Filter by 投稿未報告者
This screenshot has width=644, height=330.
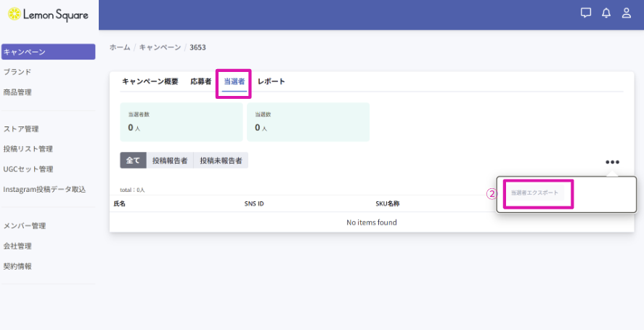pyautogui.click(x=221, y=161)
